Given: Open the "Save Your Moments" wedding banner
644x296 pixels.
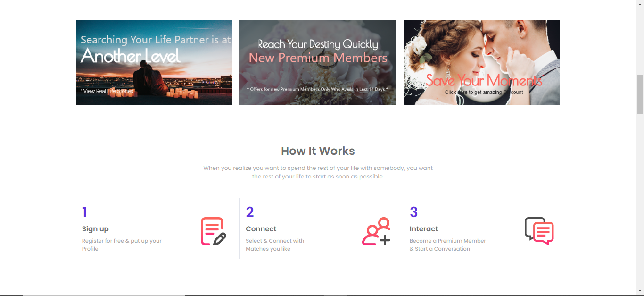Looking at the screenshot, I should point(481,62).
